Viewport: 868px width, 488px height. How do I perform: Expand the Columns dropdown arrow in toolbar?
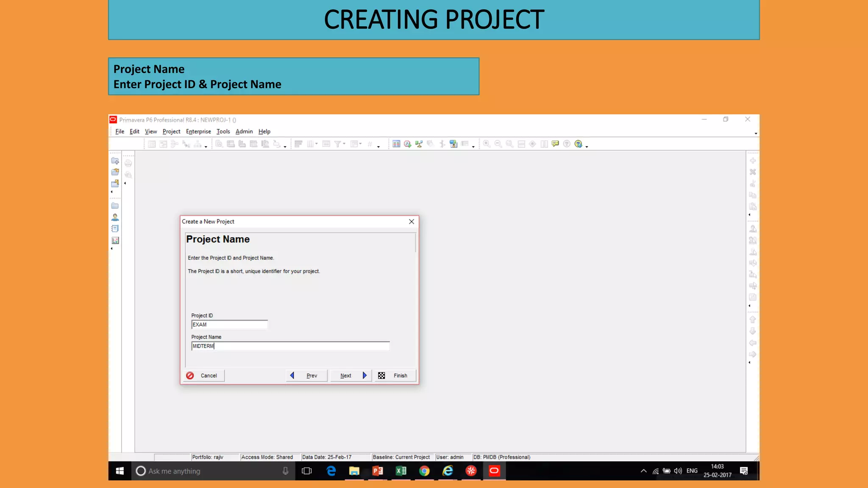point(317,144)
